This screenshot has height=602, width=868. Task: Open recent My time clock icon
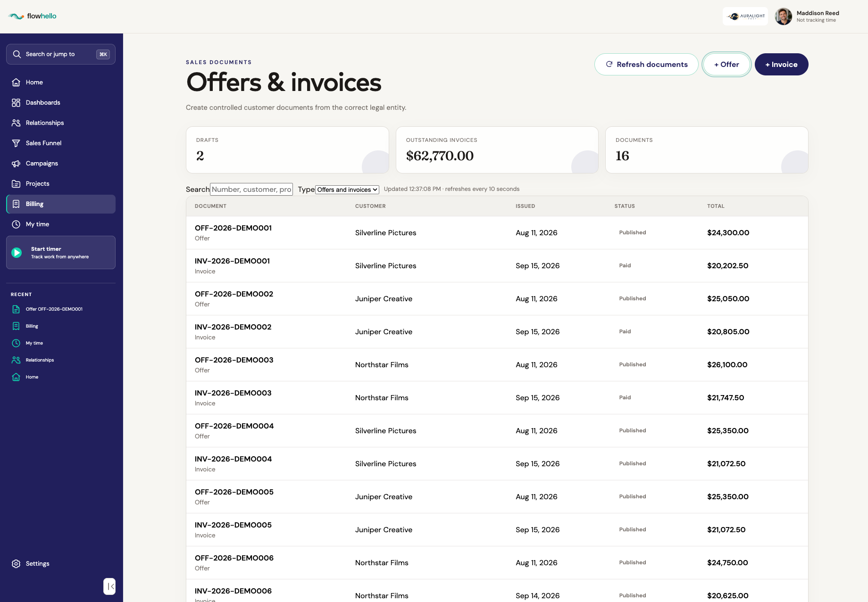16,343
